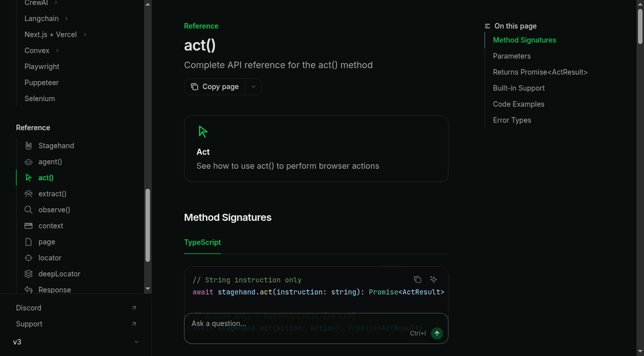644x356 pixels.
Task: Click the Stagehand rock-hand icon in sidebar
Action: click(28, 146)
